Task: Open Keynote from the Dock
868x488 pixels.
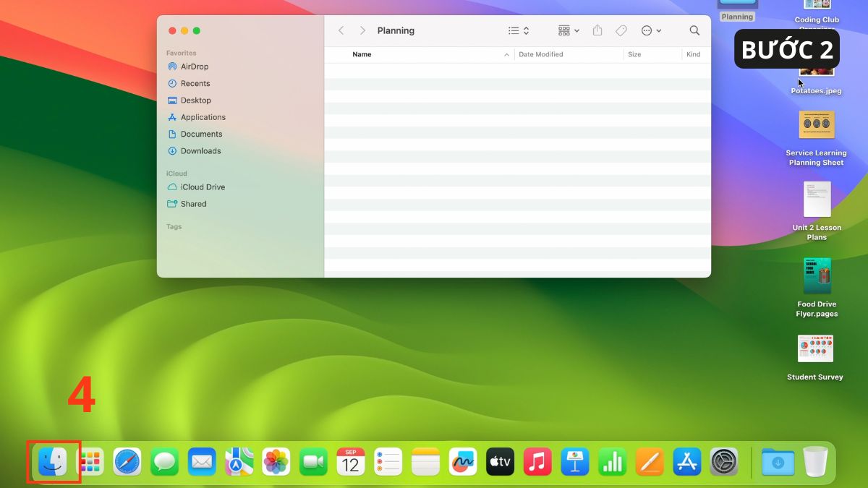Action: [x=574, y=462]
